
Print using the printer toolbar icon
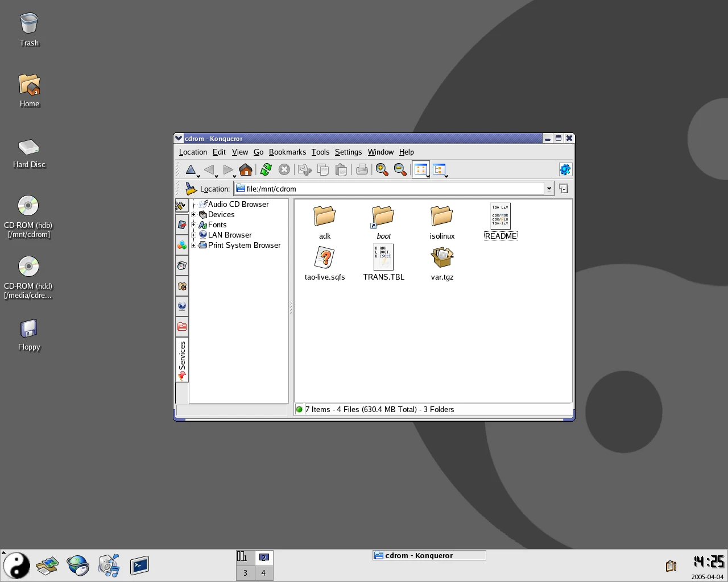tap(362, 169)
